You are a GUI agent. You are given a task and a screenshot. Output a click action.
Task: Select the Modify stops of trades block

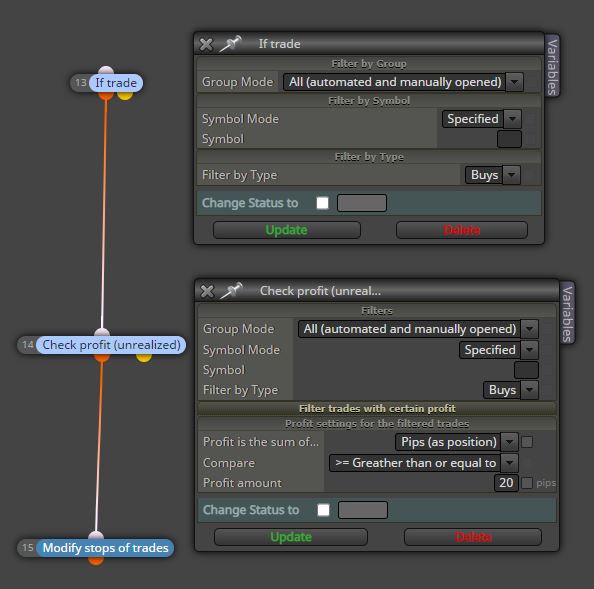105,548
